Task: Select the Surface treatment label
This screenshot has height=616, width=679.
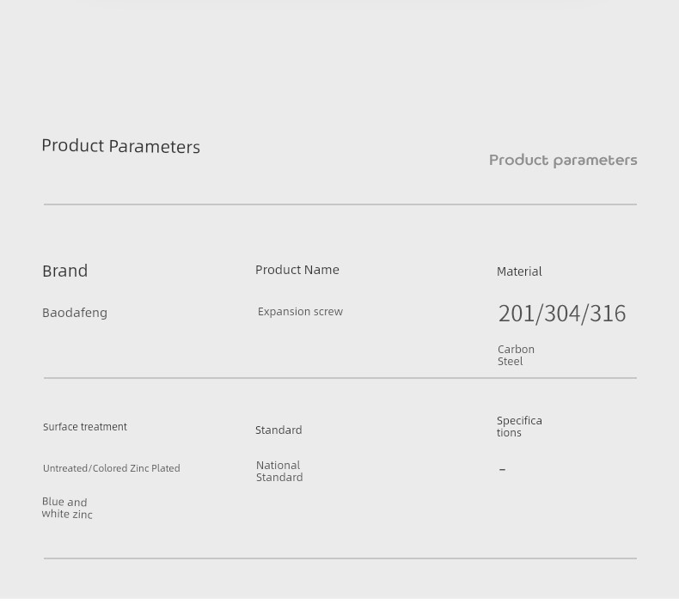Action: point(85,427)
